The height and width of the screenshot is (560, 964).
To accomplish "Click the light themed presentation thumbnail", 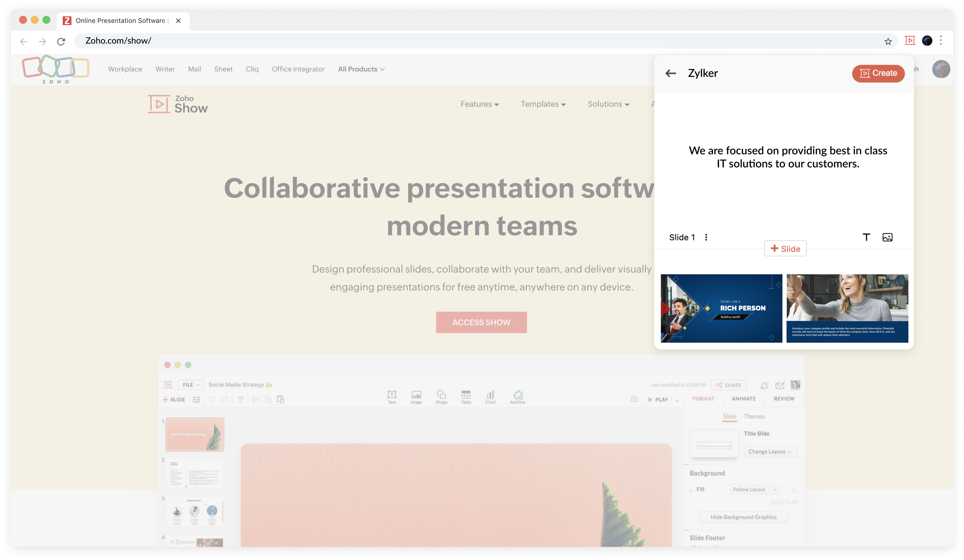I will (847, 308).
